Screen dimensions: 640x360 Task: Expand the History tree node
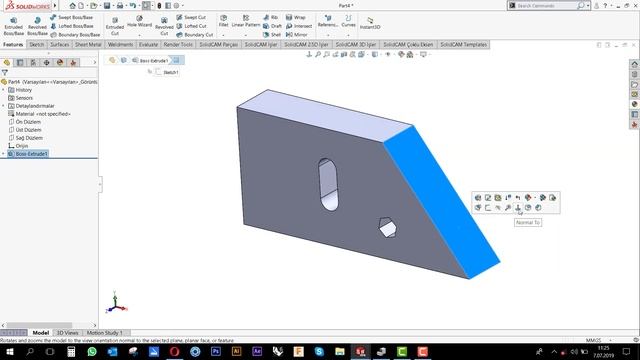click(x=3, y=90)
